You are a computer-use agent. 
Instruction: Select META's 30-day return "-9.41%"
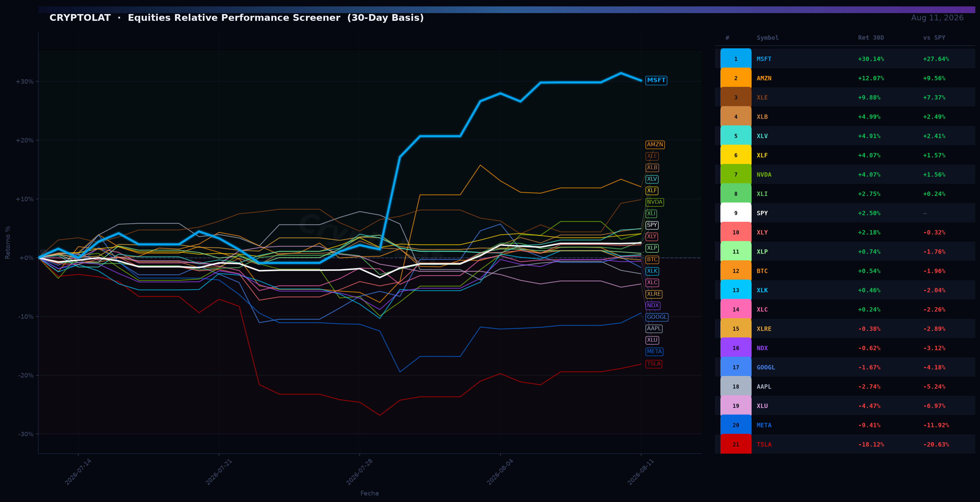point(869,425)
